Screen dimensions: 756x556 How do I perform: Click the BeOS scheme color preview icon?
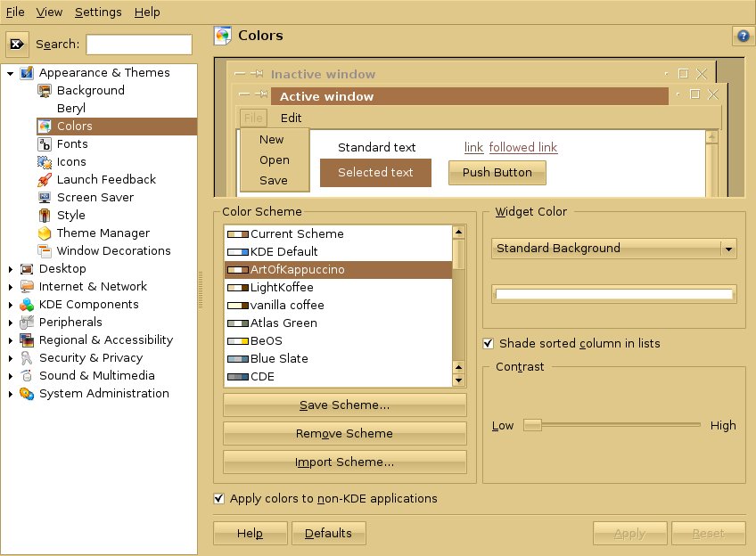click(x=238, y=341)
